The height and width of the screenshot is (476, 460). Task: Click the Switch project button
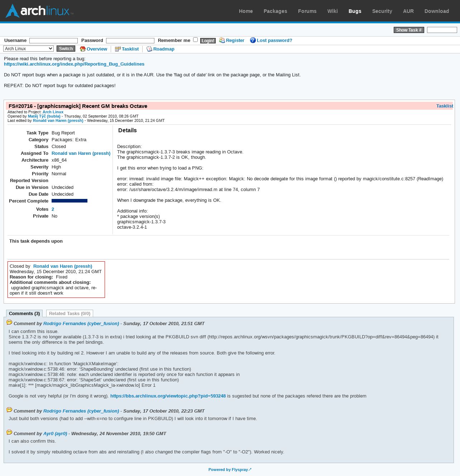(66, 49)
